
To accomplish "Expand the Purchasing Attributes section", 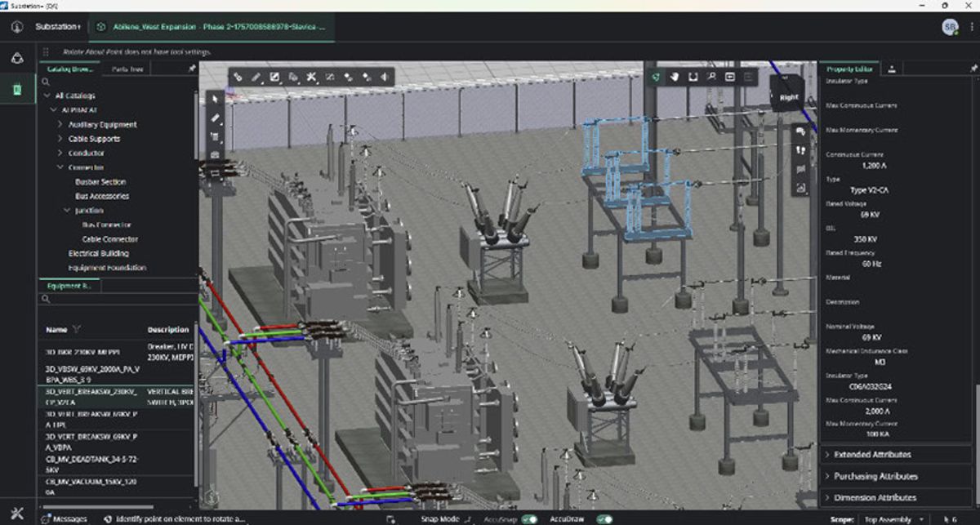I will (875, 476).
